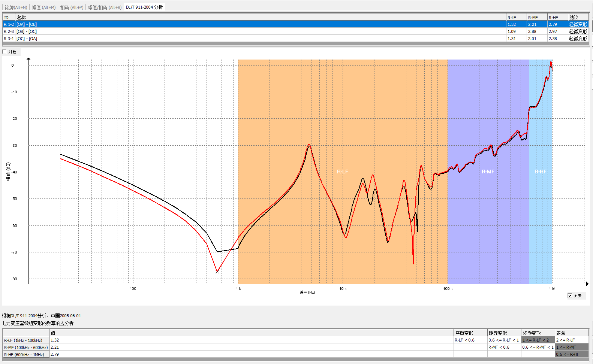Select the R-MF (100kHz - 600kHz) row
This screenshot has width=593, height=364.
click(x=26, y=348)
